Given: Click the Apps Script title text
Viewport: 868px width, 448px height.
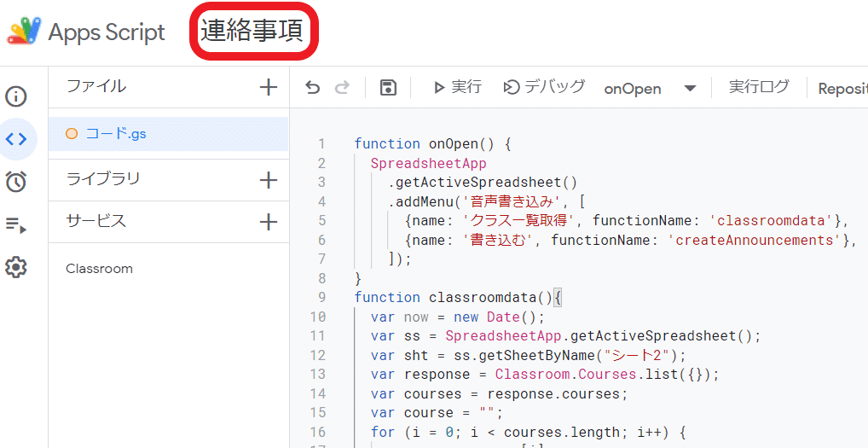Looking at the screenshot, I should point(107,32).
